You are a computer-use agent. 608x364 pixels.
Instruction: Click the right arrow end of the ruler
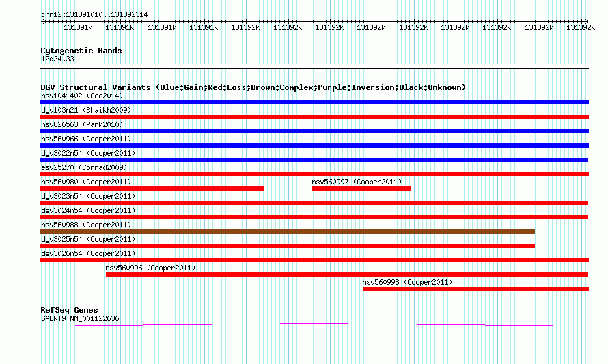coord(586,22)
